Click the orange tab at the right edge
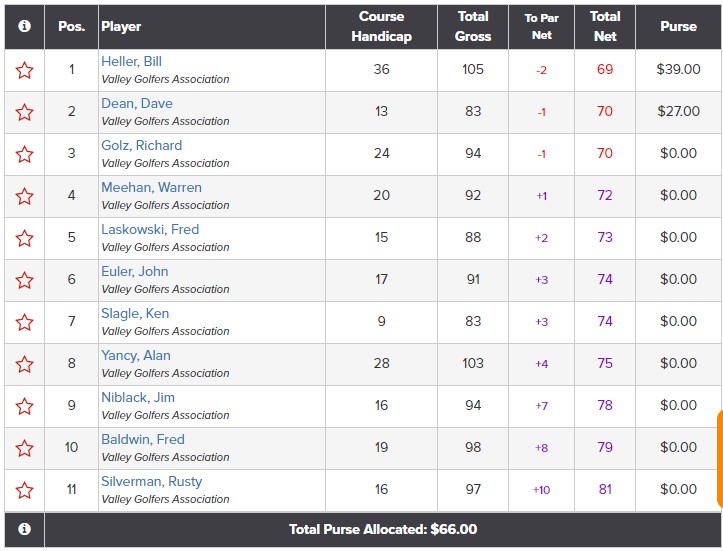 tap(720, 459)
